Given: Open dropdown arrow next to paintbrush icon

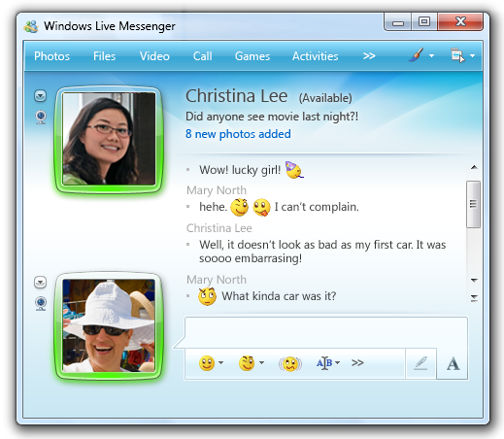Looking at the screenshot, I should [431, 55].
